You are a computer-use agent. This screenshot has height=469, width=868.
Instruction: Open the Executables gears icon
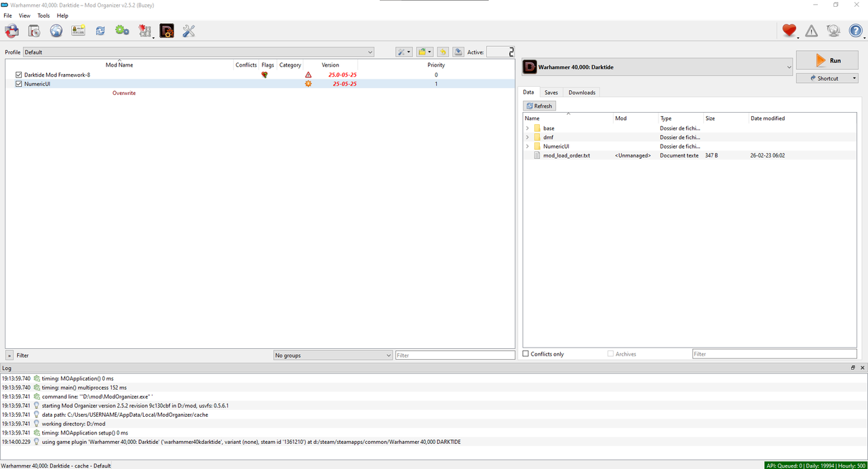click(122, 31)
